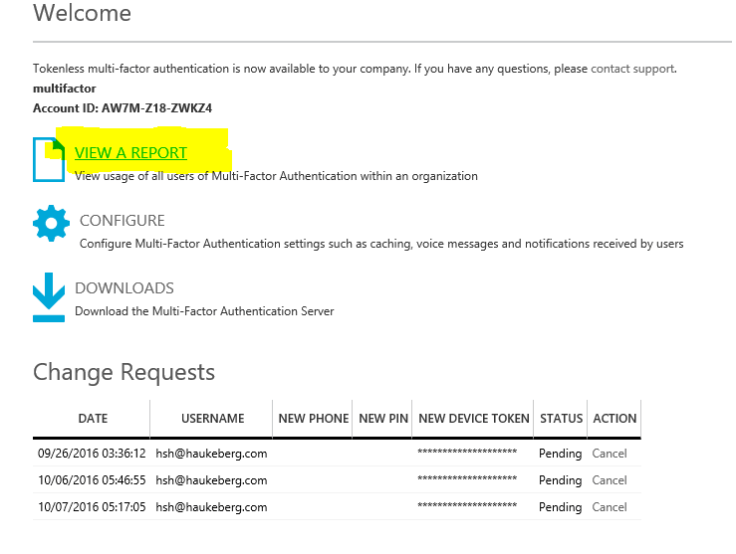
Task: Click hsh@haukeberg.com in the 09/26/2016 row
Action: (x=211, y=454)
